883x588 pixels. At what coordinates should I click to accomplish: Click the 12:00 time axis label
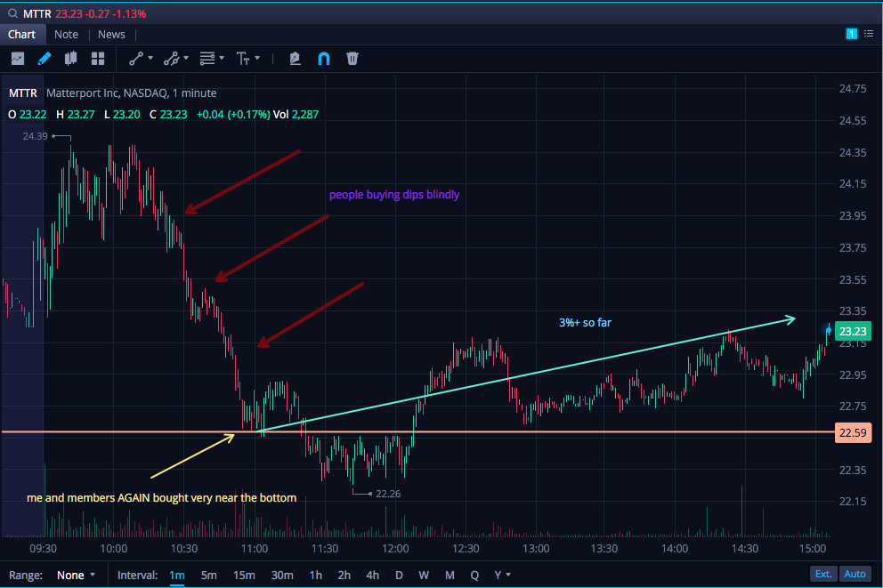(x=395, y=549)
